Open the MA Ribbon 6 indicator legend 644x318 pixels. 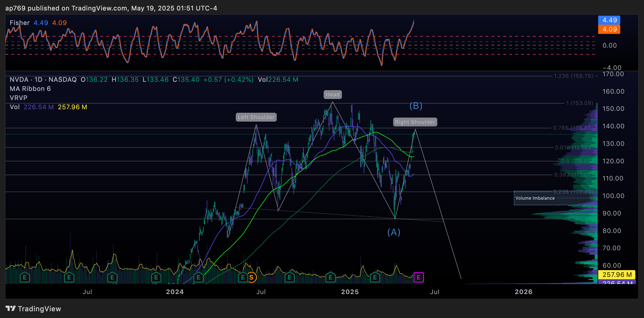[x=30, y=89]
